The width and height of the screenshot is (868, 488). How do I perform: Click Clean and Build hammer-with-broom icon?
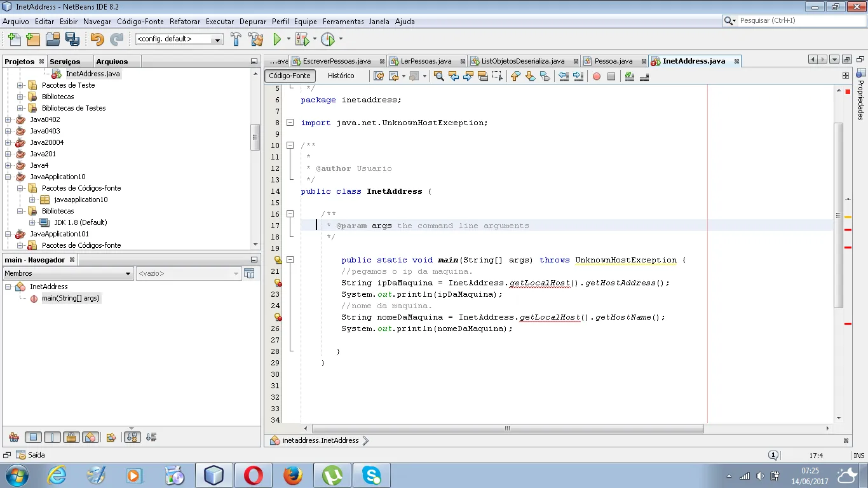pos(256,39)
